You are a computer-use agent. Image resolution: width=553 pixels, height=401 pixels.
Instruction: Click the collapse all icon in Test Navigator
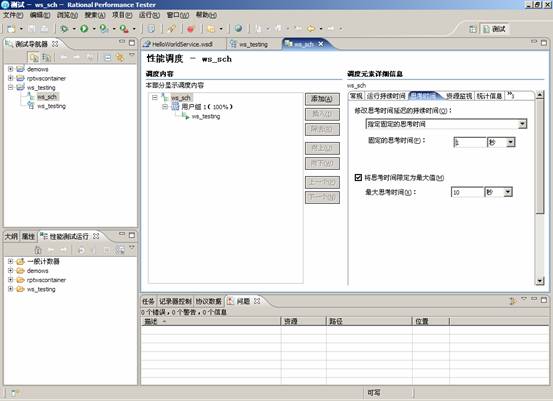[108, 57]
